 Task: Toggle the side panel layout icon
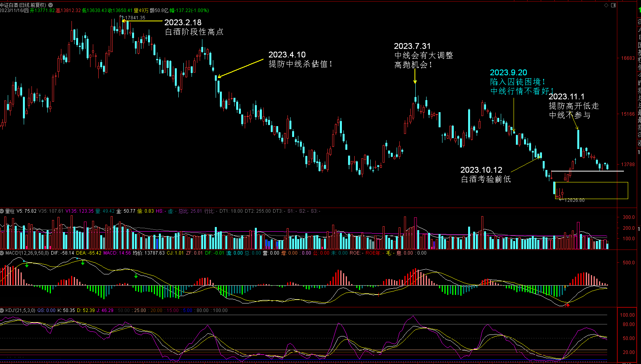[x=613, y=5]
